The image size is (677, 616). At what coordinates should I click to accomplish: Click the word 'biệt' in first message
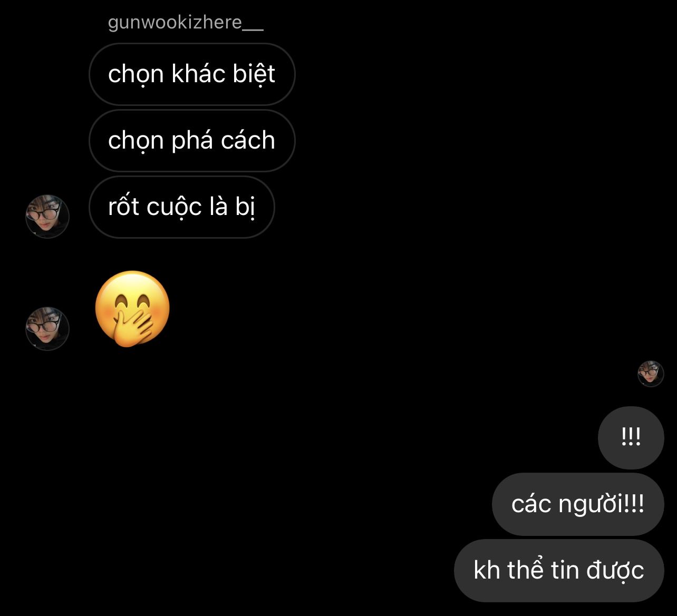click(254, 74)
